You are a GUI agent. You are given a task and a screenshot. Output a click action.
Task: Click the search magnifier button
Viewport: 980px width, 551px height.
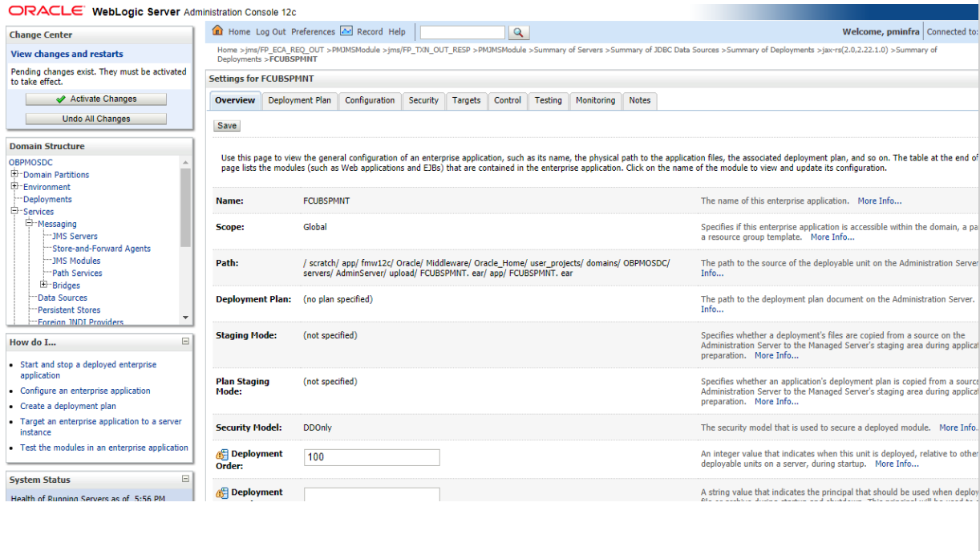coord(520,32)
